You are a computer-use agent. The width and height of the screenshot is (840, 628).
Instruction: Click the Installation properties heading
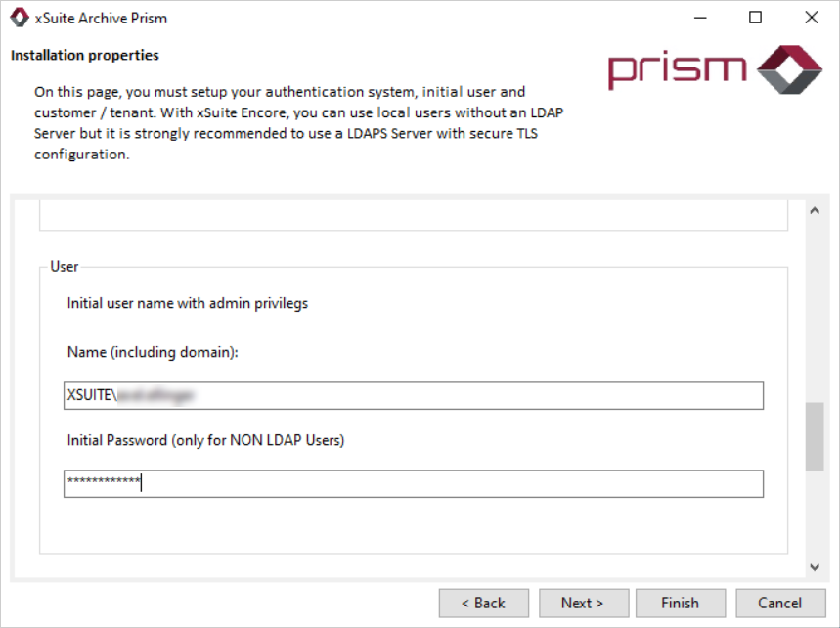85,55
